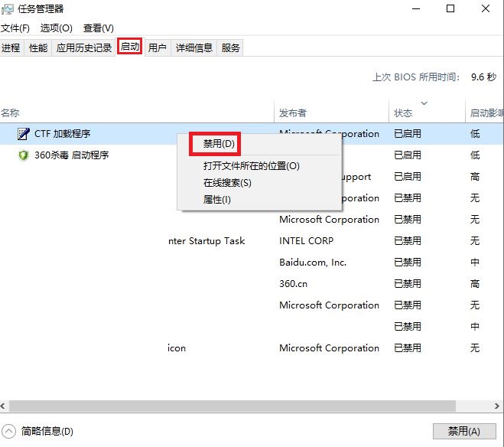This screenshot has height=447, width=504.
Task: Click the CTF 加载程序 pen icon
Action: tap(23, 134)
